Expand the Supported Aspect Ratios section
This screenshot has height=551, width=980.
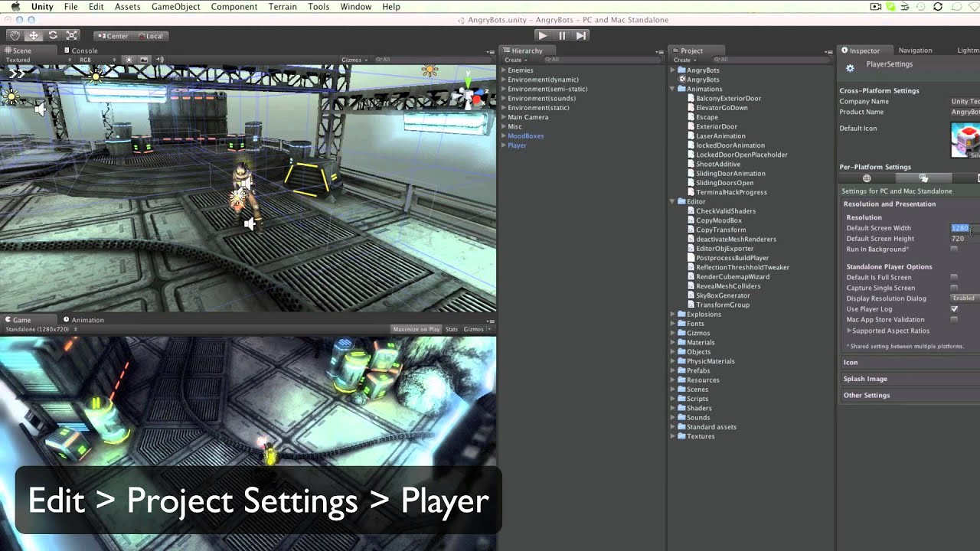[849, 331]
